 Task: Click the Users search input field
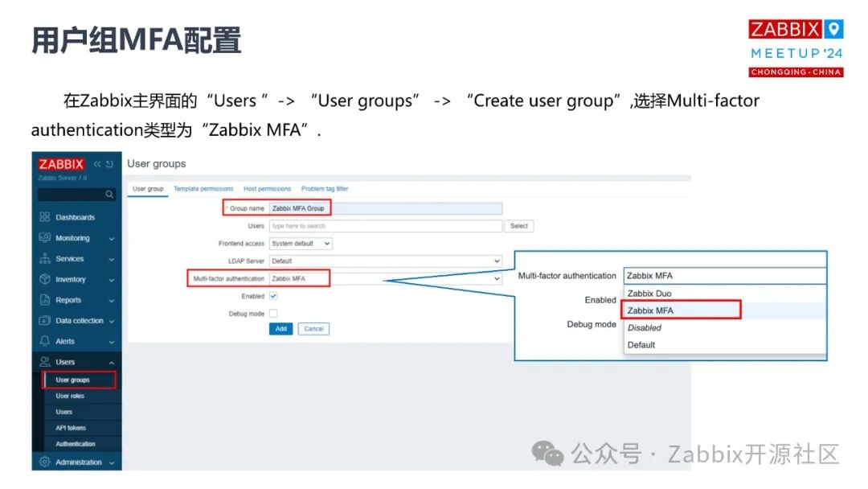point(385,226)
